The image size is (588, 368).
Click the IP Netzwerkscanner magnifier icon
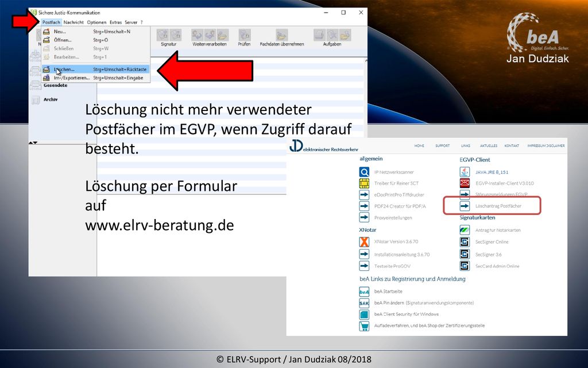click(364, 172)
